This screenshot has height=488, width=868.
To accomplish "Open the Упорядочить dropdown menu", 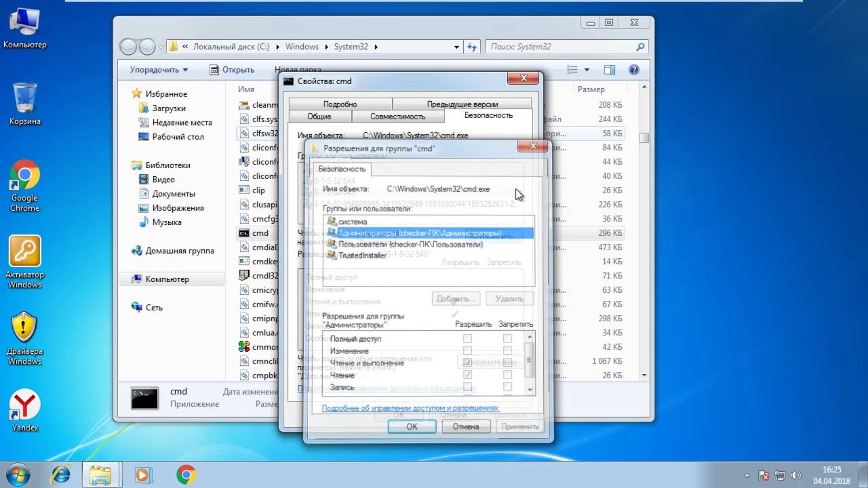I will tap(159, 70).
